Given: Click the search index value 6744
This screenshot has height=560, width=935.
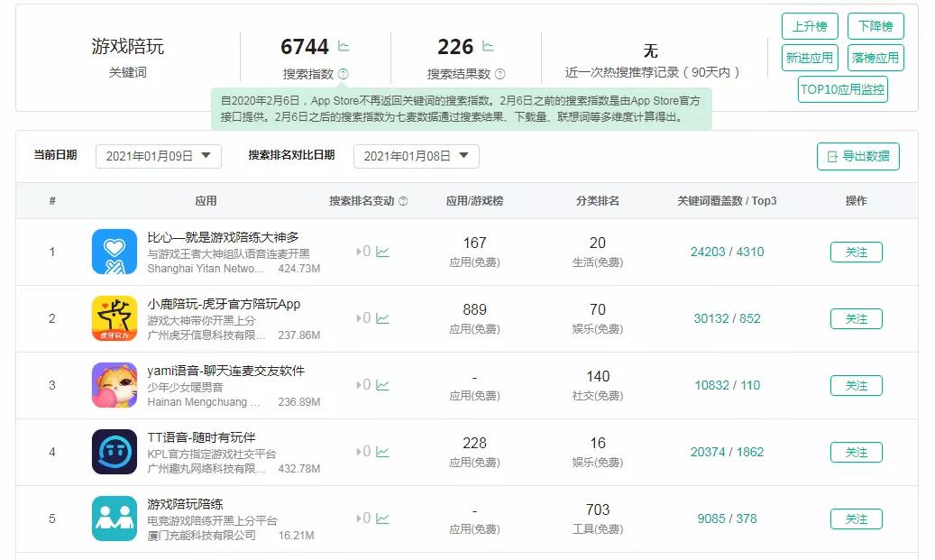Looking at the screenshot, I should pyautogui.click(x=305, y=47).
